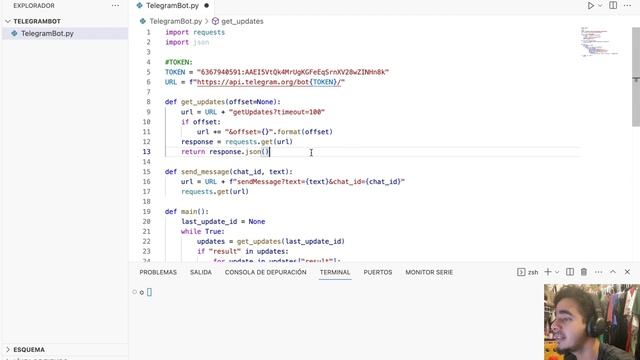Click 'def main():' on line 19
The width and height of the screenshot is (640, 360).
[x=187, y=211]
